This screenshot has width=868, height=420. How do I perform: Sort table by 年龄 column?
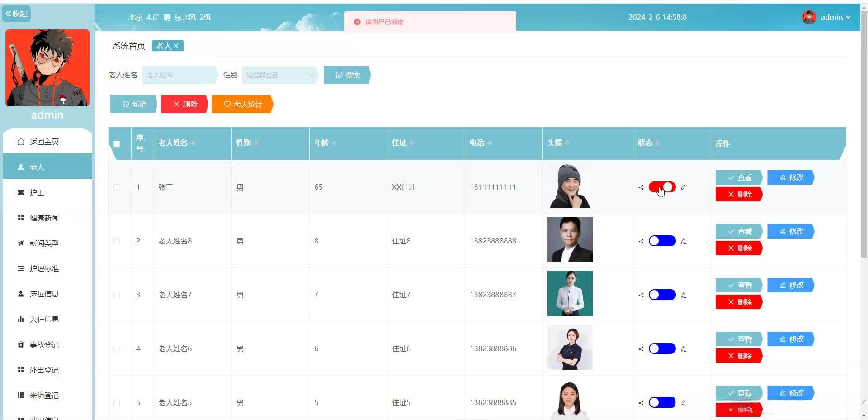point(334,143)
